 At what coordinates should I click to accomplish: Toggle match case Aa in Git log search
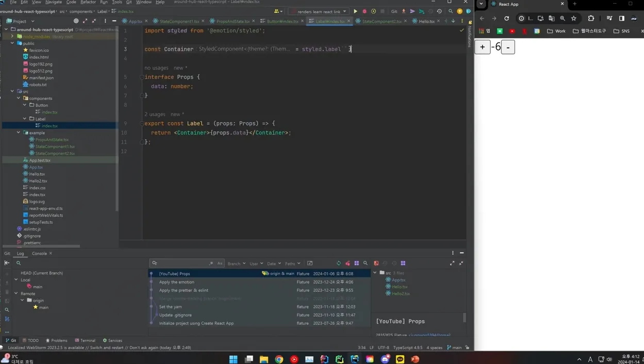[x=220, y=263]
